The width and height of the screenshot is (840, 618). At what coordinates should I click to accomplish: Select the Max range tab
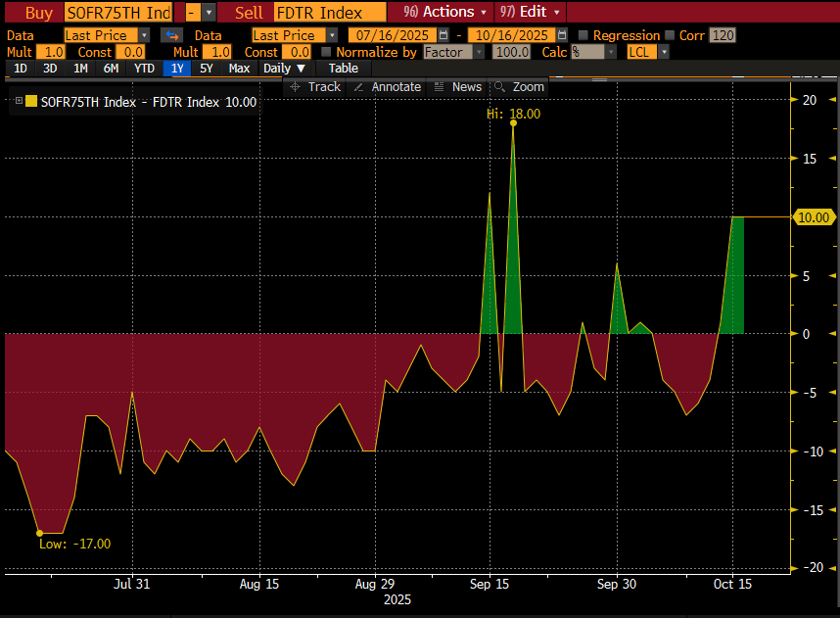tap(239, 69)
